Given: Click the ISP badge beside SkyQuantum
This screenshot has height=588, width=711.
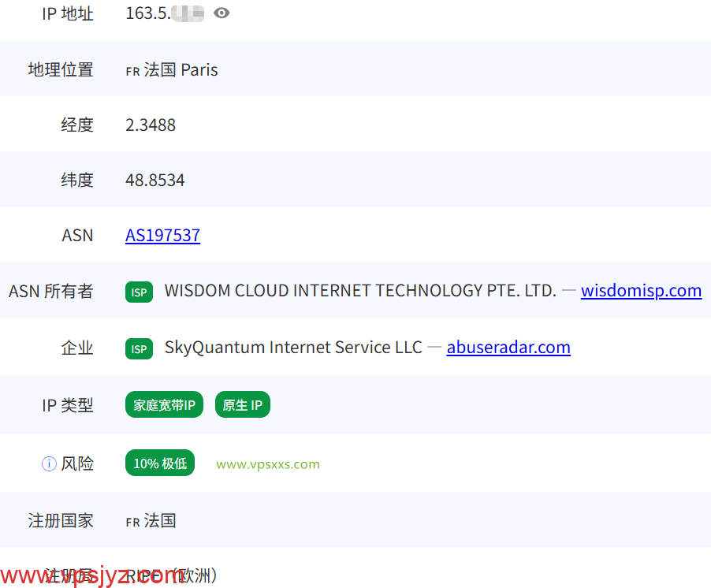Looking at the screenshot, I should 139,348.
